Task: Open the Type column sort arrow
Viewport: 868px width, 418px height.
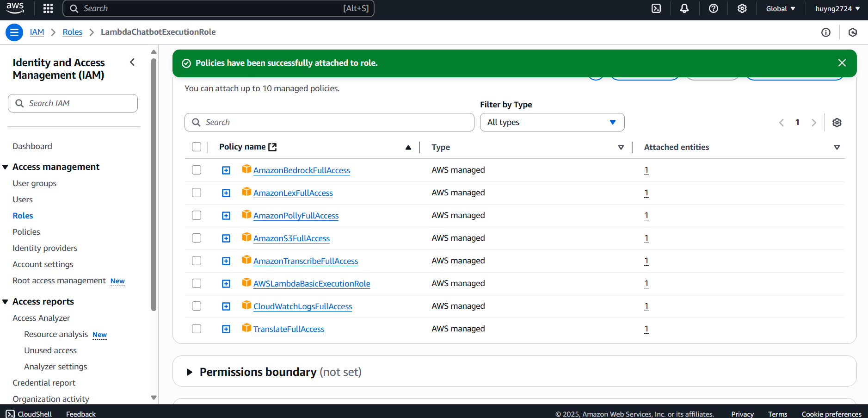Action: coord(621,148)
